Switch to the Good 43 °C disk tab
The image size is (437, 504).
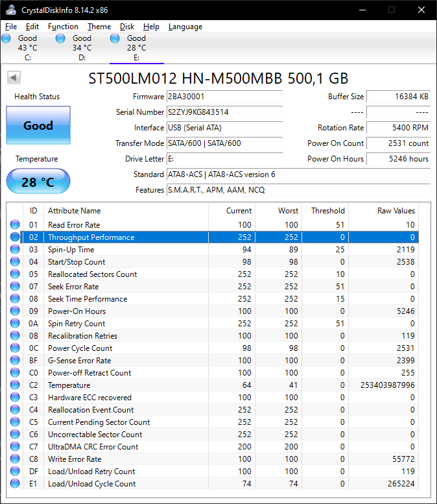pyautogui.click(x=28, y=48)
